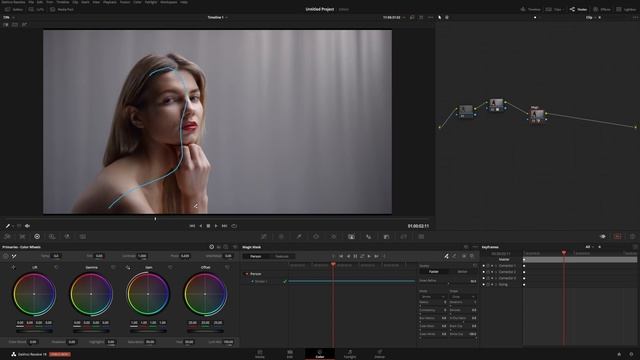The image size is (640, 360).
Task: Switch Magic Mask to Person mode
Action: click(256, 256)
